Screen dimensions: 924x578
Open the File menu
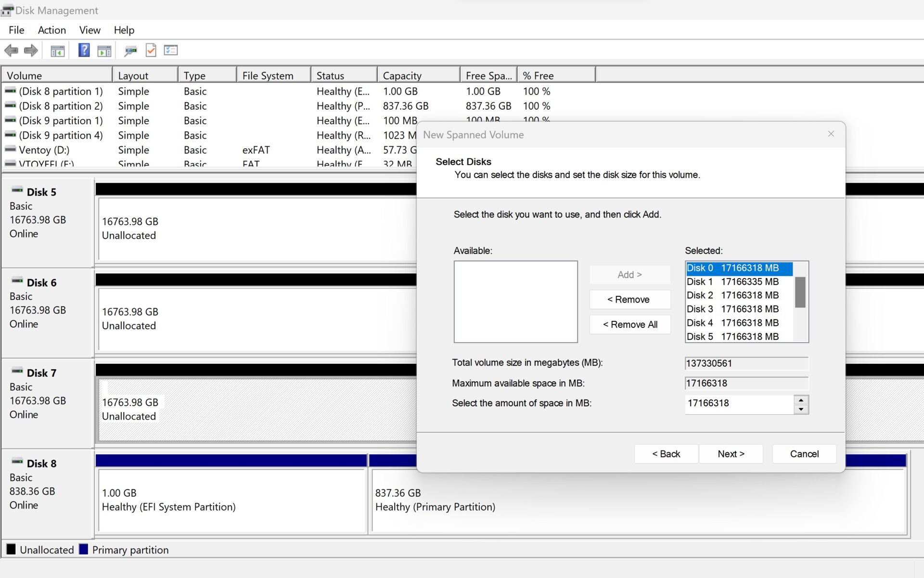coord(16,30)
